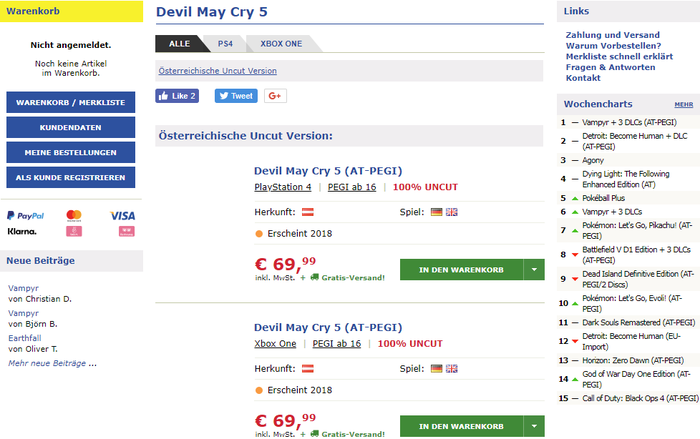This screenshot has height=439, width=700.
Task: Click the Mastercard logo
Action: [x=73, y=215]
